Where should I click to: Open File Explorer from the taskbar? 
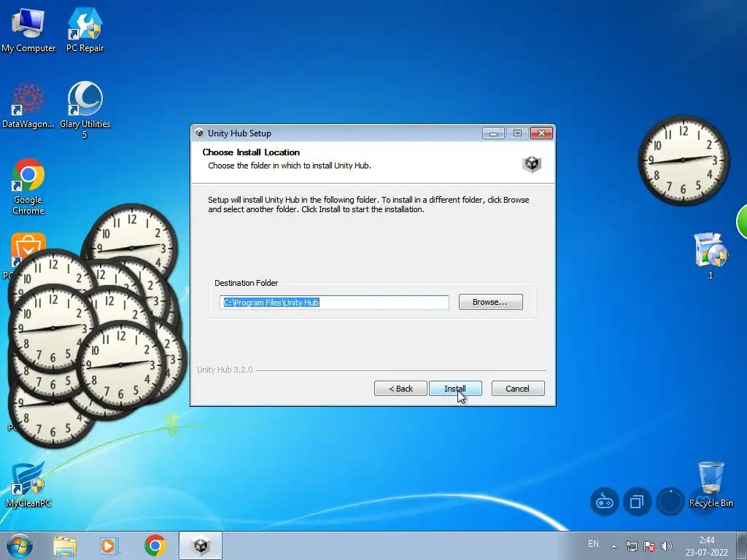(x=65, y=545)
